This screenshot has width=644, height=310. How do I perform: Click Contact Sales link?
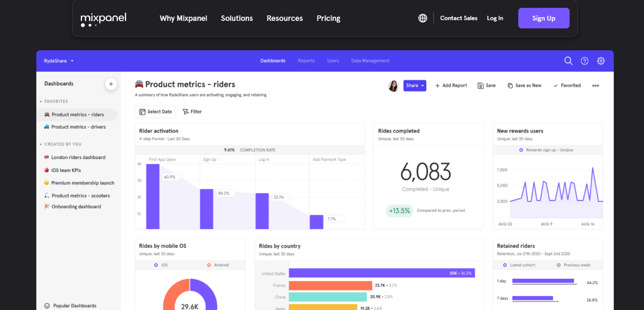[459, 18]
